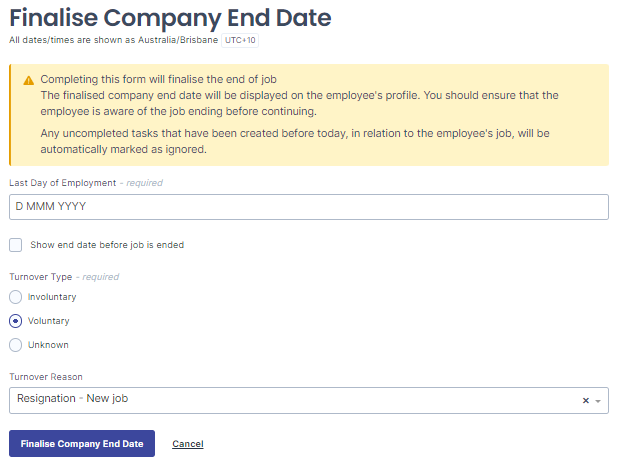Choose the Unknown turnover type radio button
Viewport: 622px width, 467px height.
coord(15,345)
